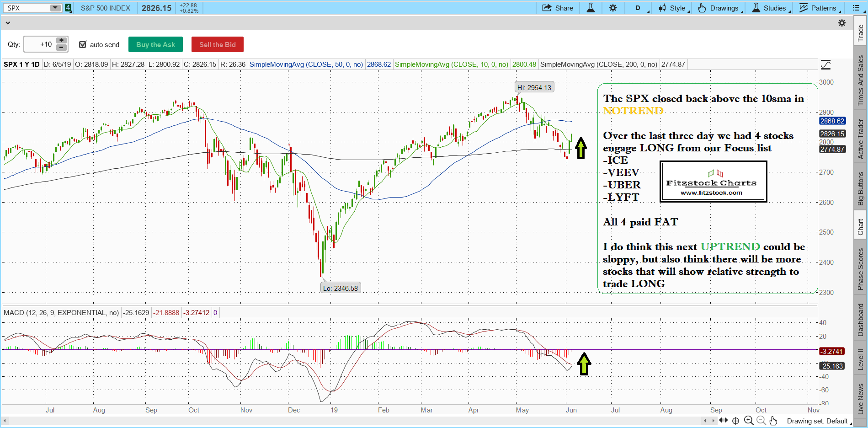This screenshot has height=428, width=868.
Task: Click the zoom out magnifier icon
Action: 761,421
